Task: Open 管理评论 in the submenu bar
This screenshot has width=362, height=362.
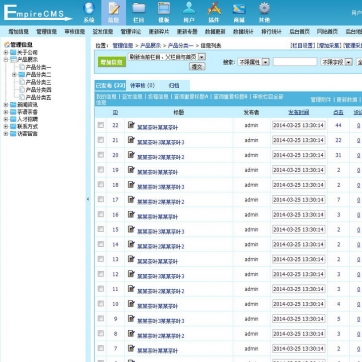Action: click(131, 32)
